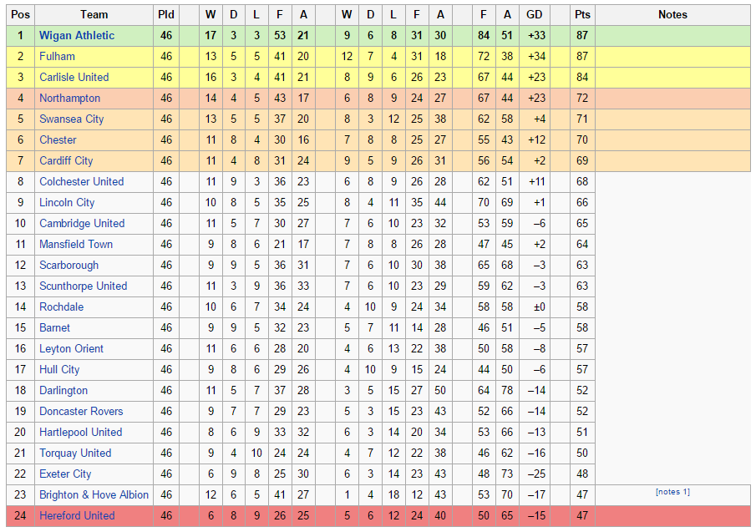
Task: Open the Cardiff City team link
Action: [66, 161]
